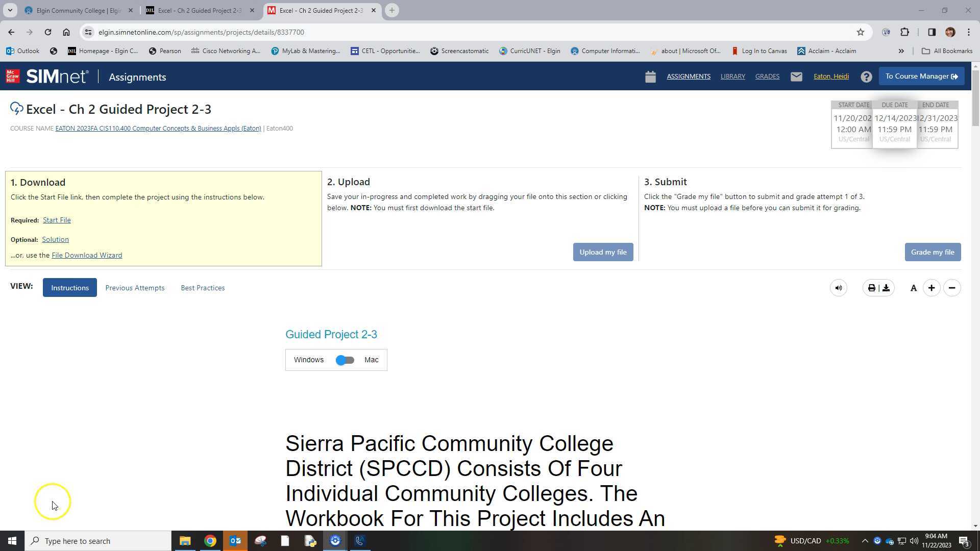
Task: Download instructions with download icon
Action: [x=886, y=288]
